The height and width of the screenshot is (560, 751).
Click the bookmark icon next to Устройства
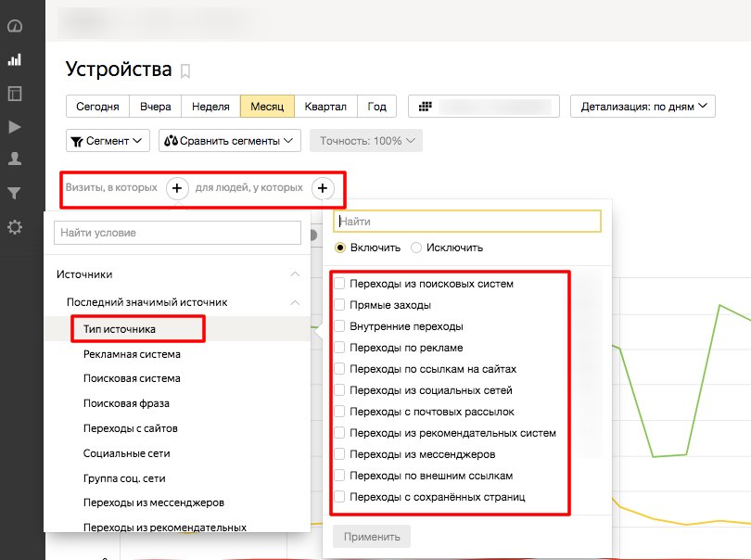pos(185,69)
